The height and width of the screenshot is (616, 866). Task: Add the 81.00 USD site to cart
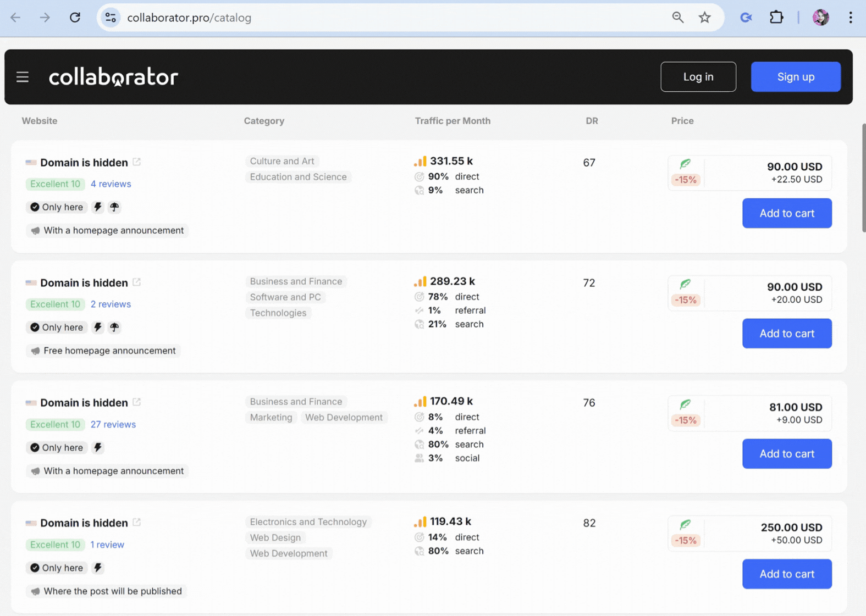[786, 454]
